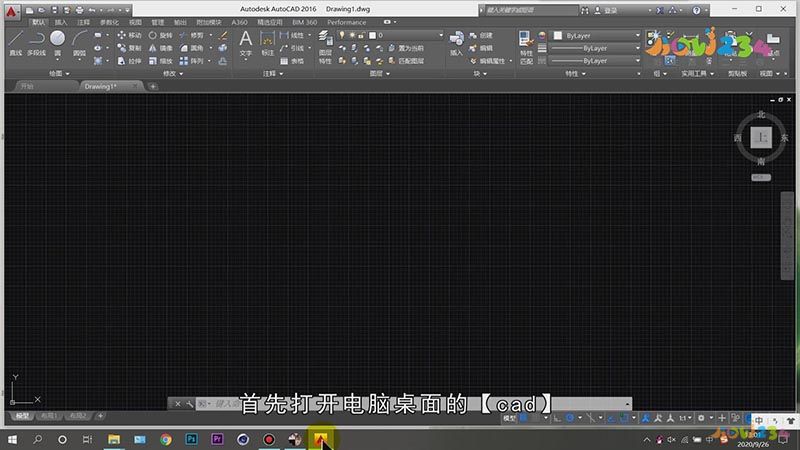Open the Default (默认) ribbon tab
This screenshot has width=800, height=450.
pos(38,22)
